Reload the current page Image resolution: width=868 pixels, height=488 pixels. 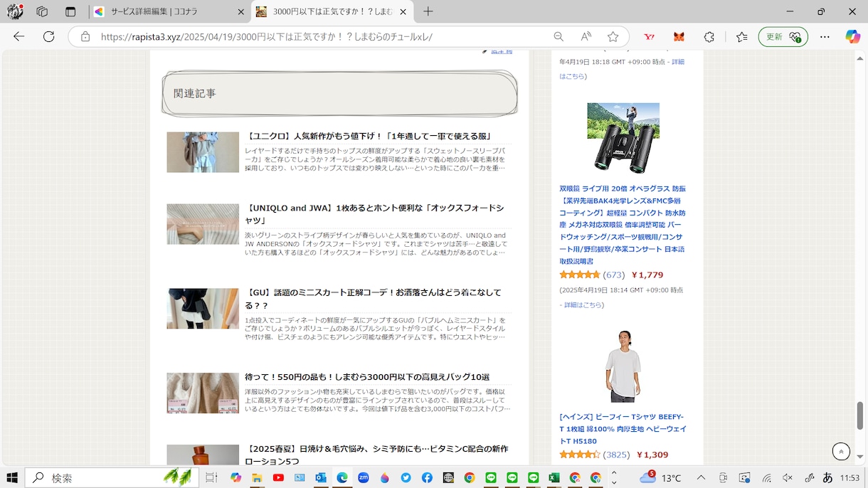(x=48, y=36)
